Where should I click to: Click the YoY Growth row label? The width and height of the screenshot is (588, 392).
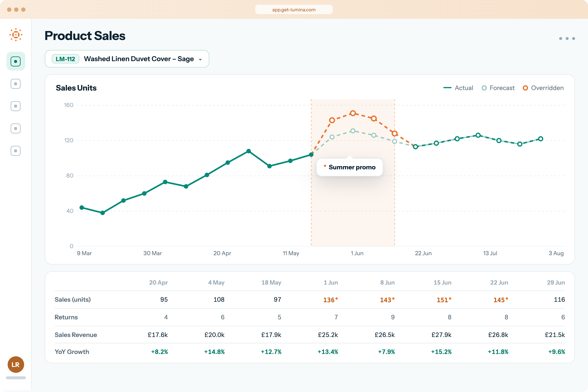(x=72, y=352)
